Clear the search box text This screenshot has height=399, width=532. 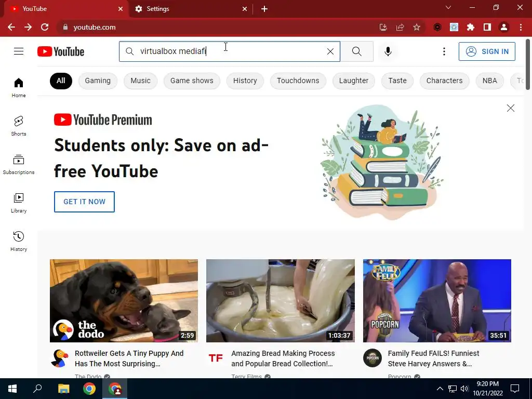[330, 51]
